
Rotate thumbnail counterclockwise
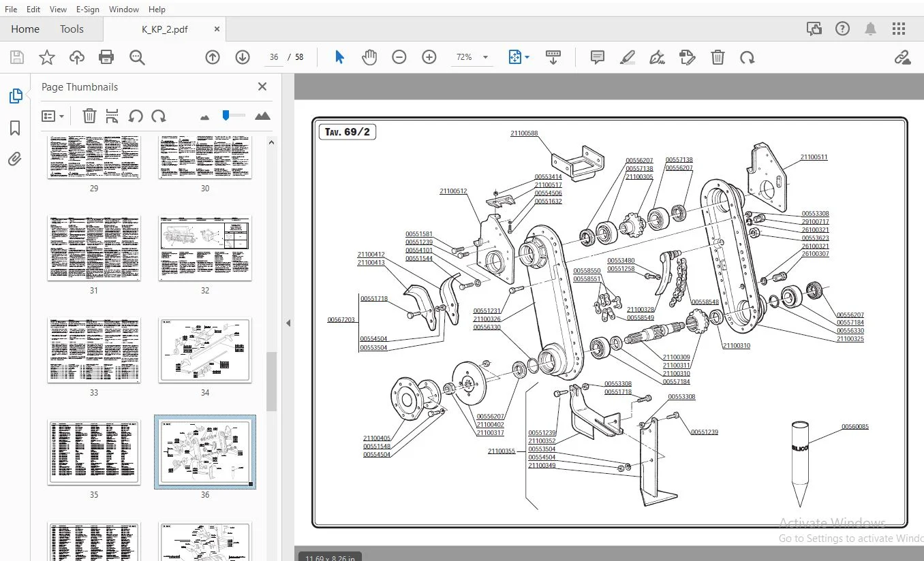click(x=136, y=116)
